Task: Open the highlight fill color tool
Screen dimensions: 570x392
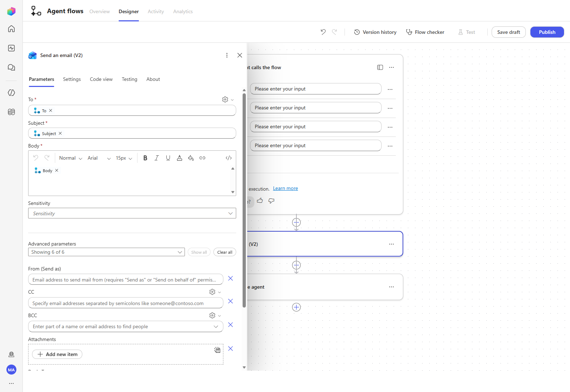Action: (191, 158)
